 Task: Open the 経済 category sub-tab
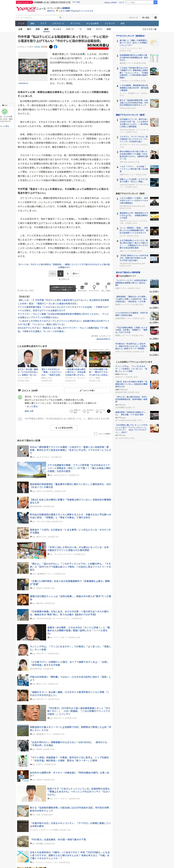click(x=46, y=29)
